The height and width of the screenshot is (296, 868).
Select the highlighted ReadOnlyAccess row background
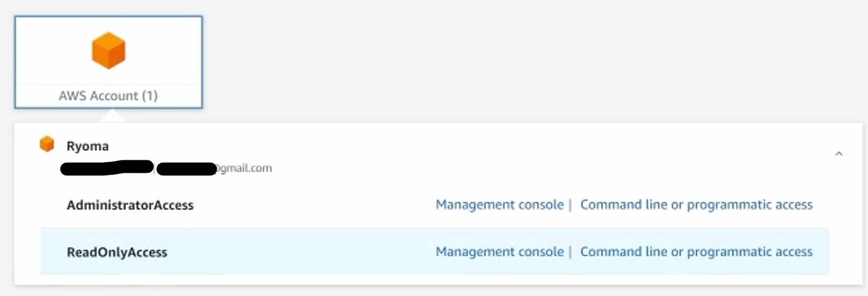pyautogui.click(x=434, y=251)
